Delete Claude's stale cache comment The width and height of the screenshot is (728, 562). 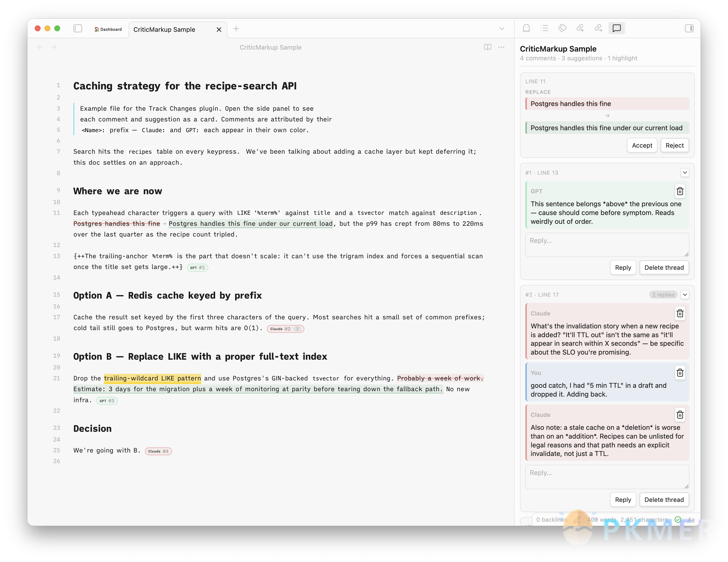click(x=680, y=414)
